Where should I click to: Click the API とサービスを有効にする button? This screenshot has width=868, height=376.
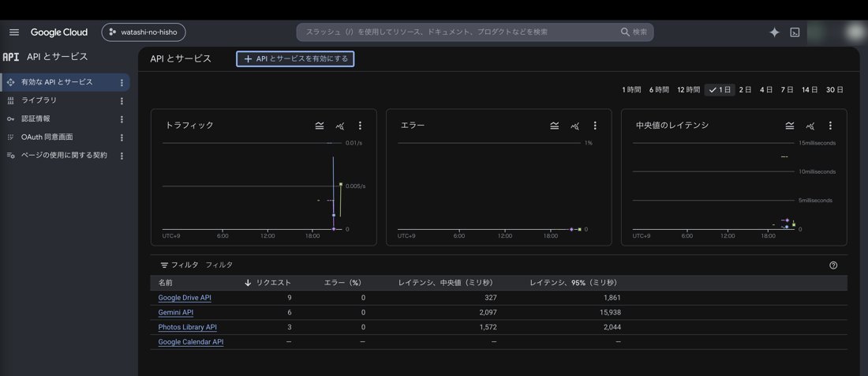(x=295, y=58)
